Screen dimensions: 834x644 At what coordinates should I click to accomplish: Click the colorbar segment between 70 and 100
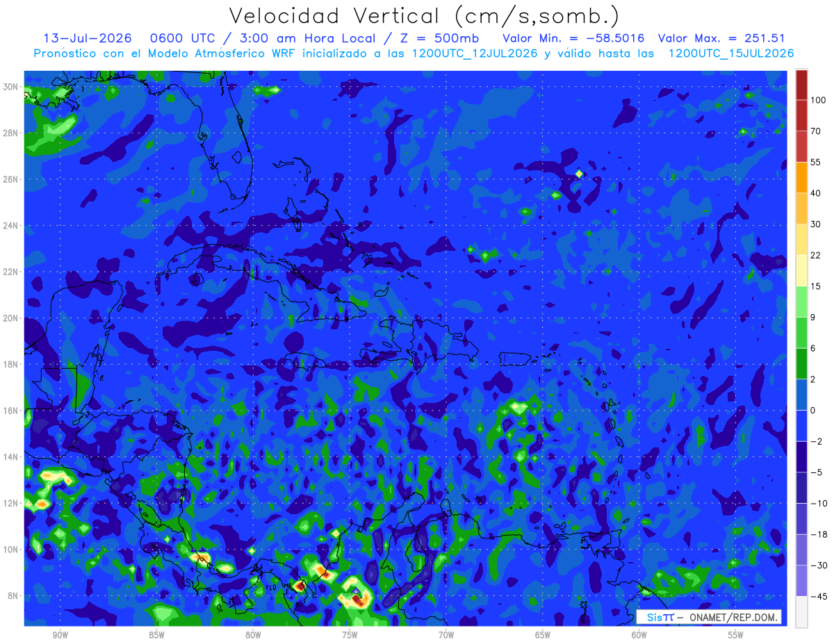[801, 115]
